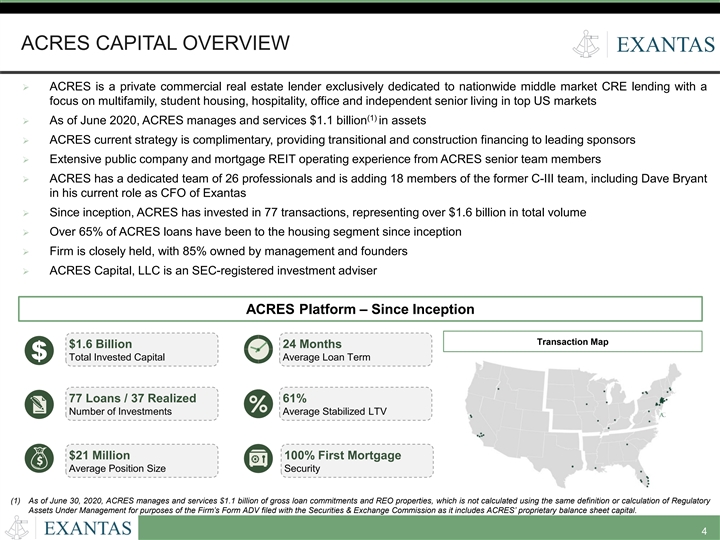Click the Exantas logo in the footer
Screen dimensions: 720x540
tap(68, 528)
